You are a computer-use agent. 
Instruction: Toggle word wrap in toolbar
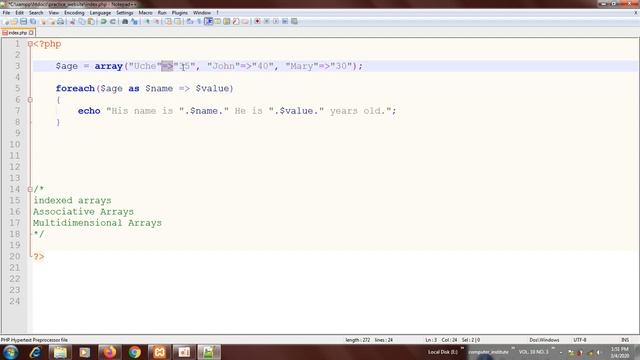point(190,21)
